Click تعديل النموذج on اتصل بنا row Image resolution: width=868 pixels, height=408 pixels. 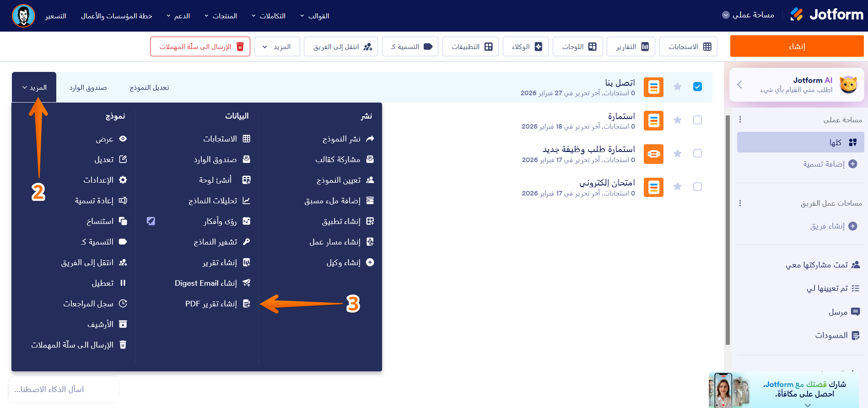point(149,87)
